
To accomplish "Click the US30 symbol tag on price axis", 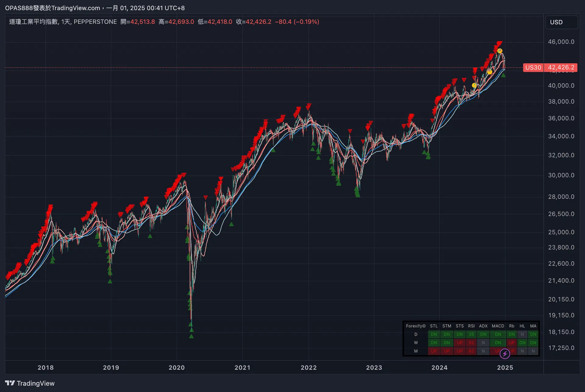I will pyautogui.click(x=533, y=68).
